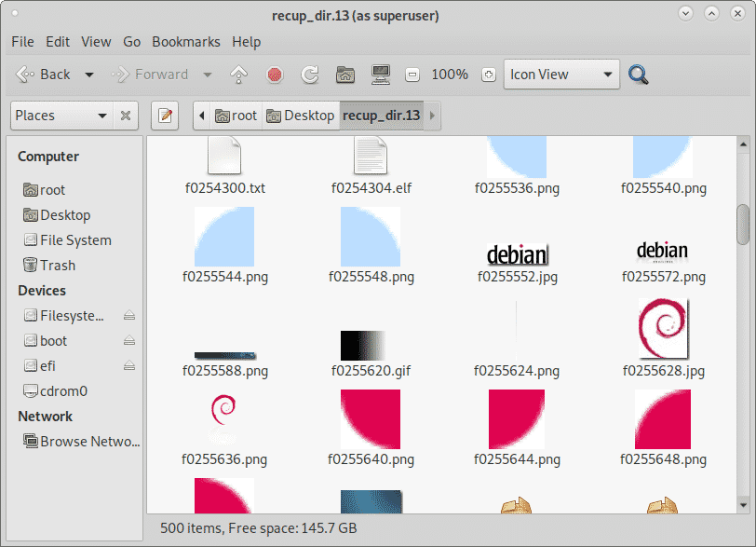756x547 pixels.
Task: Select the f0255628.jpg Debian swirl thumbnail
Action: click(x=664, y=330)
